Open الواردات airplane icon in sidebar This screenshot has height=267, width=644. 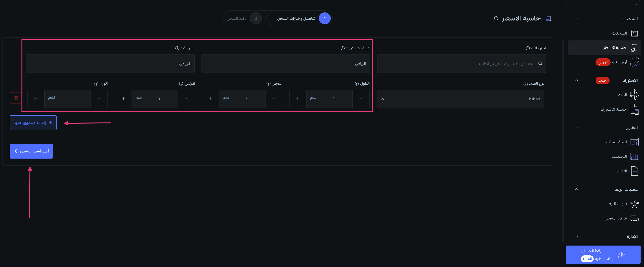pos(634,95)
